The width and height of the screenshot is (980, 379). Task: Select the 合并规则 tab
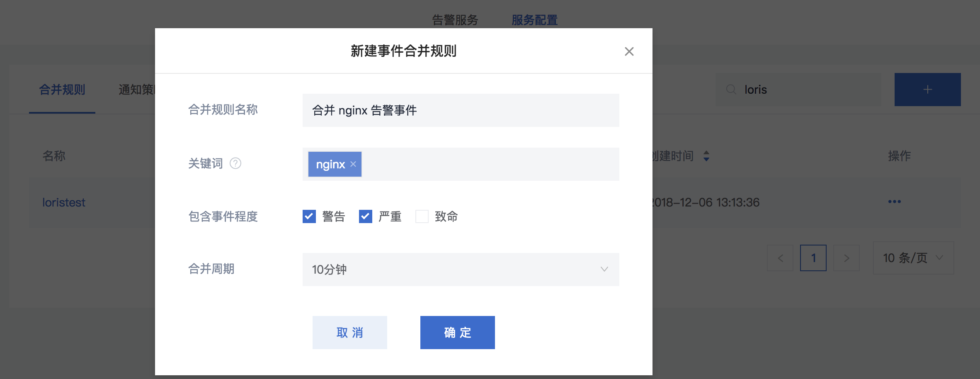[x=62, y=90]
